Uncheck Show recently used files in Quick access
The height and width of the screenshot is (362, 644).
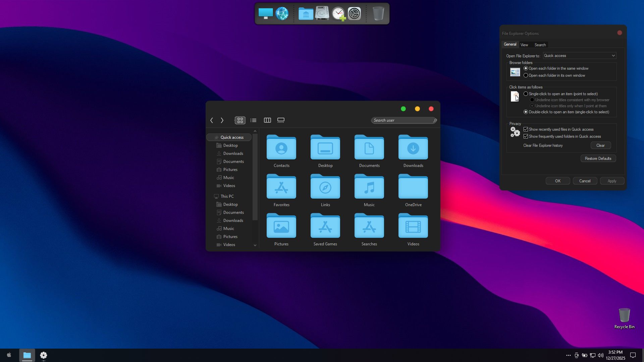pyautogui.click(x=526, y=129)
